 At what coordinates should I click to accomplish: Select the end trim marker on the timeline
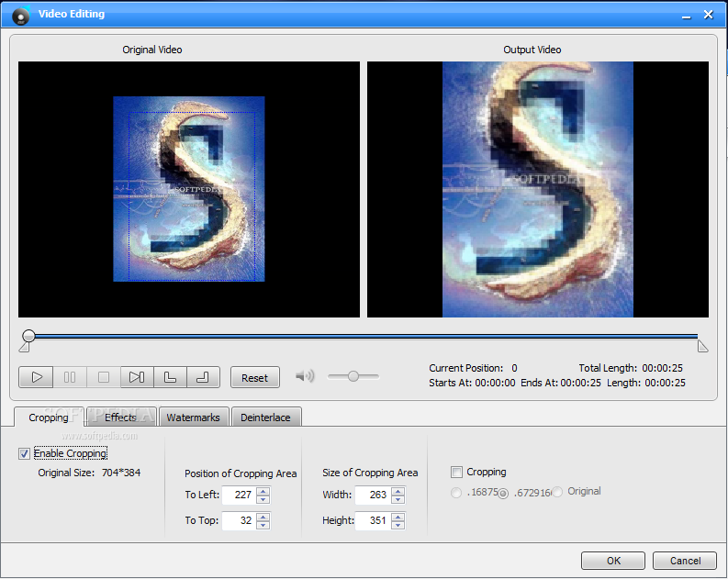[x=702, y=347]
